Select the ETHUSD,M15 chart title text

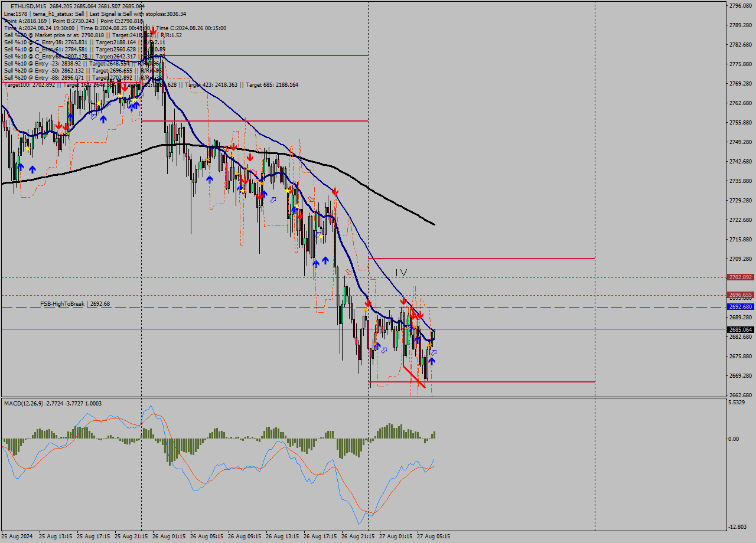click(28, 6)
